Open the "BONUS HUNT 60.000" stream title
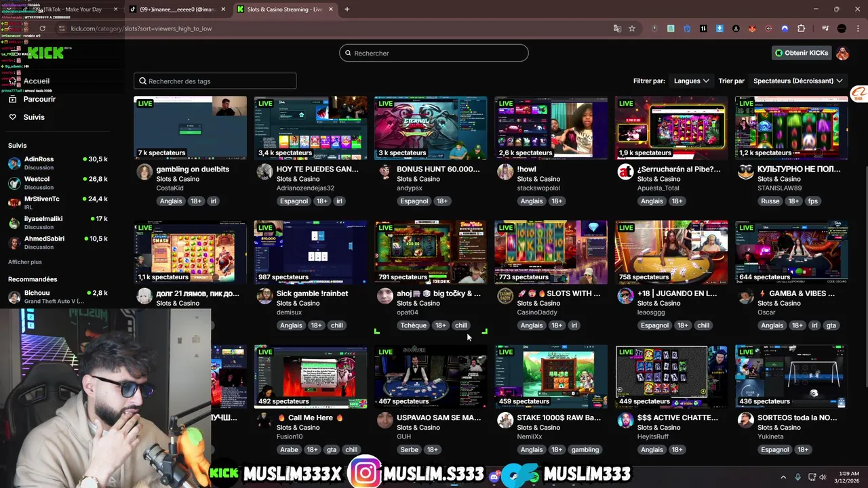Image resolution: width=868 pixels, height=488 pixels. (438, 169)
